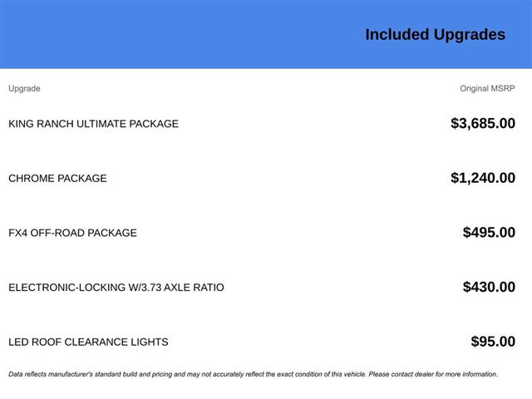This screenshot has height=399, width=532.
Task: Click the $95.00 price value
Action: coord(492,342)
